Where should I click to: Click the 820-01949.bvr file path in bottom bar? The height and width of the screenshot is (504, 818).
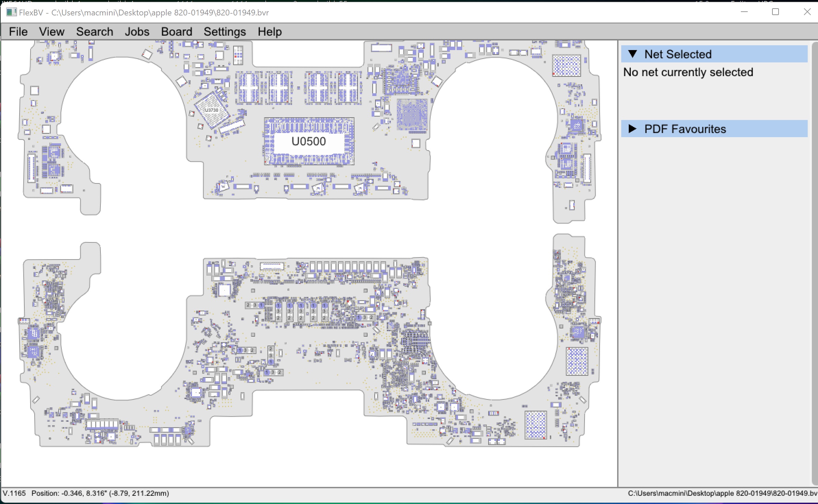point(720,493)
